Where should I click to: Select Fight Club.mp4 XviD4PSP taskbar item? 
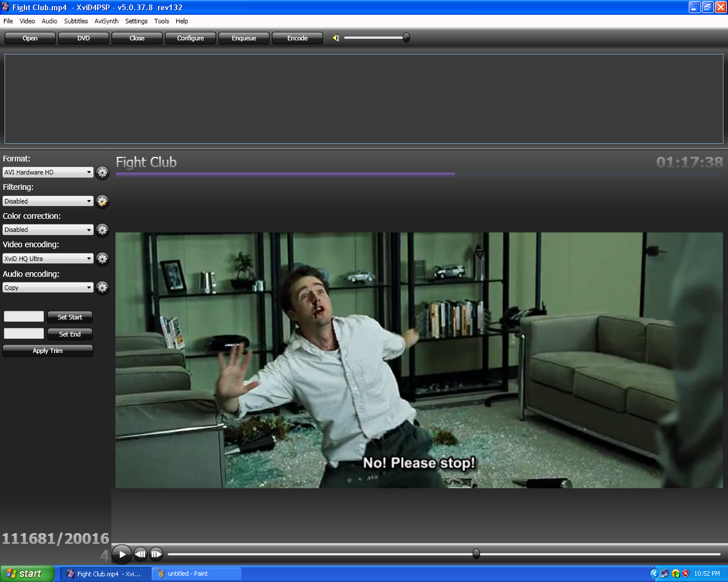pyautogui.click(x=106, y=573)
